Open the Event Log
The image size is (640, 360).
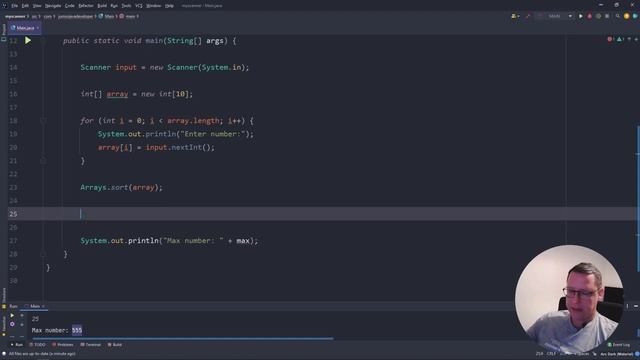pos(619,345)
